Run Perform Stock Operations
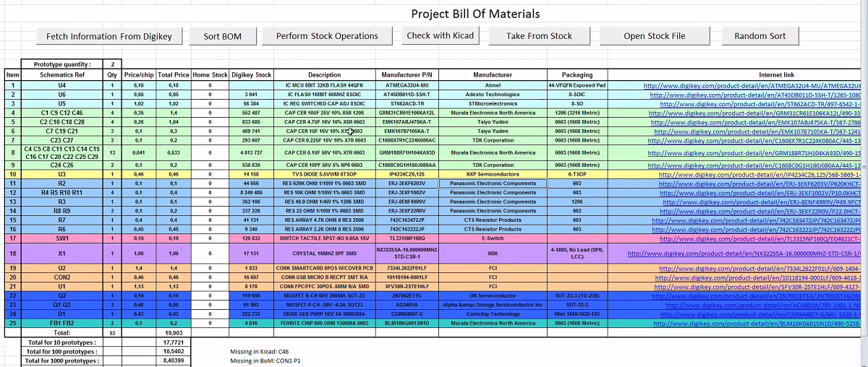The image size is (868, 367). pos(327,36)
